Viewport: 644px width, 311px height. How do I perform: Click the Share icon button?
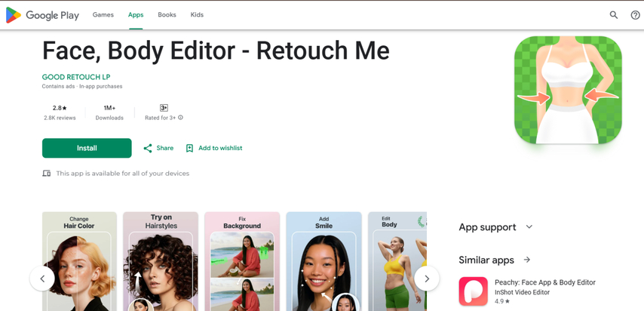148,148
